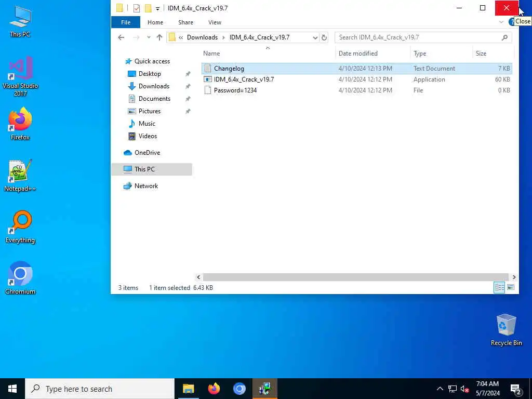This screenshot has height=399, width=532.
Task: Expand the address bar history dropdown
Action: tap(315, 37)
